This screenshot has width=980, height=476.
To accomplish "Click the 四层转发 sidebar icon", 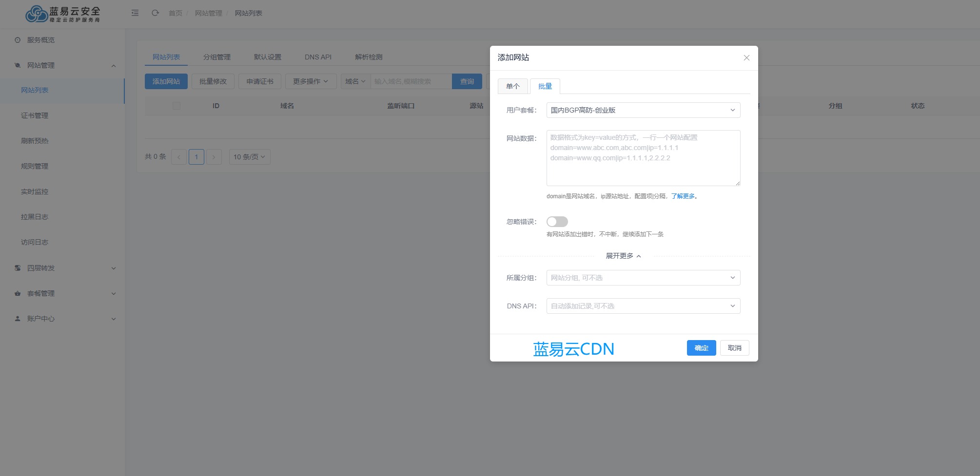I will pyautogui.click(x=18, y=268).
